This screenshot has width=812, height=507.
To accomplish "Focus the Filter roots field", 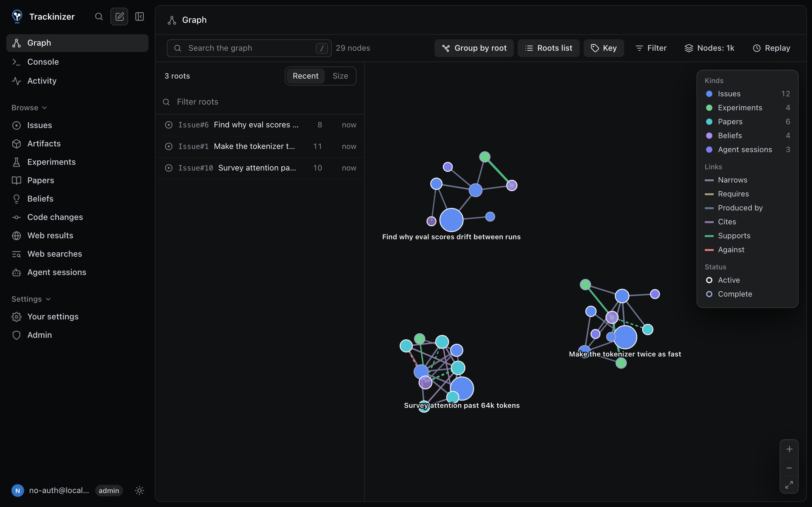I will coord(260,102).
